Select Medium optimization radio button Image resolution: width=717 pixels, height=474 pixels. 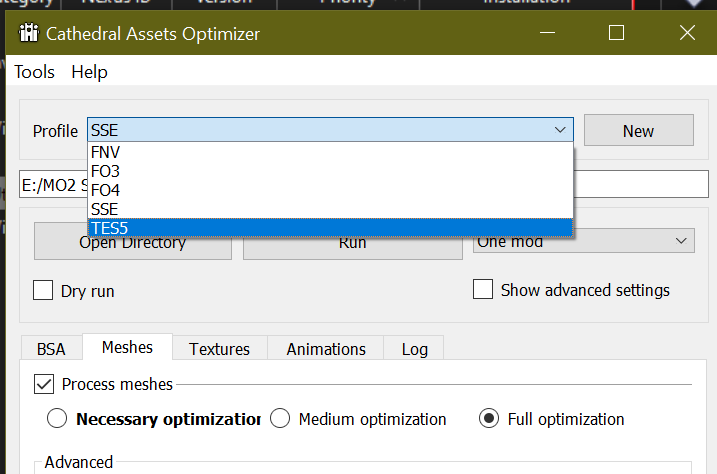(x=280, y=418)
